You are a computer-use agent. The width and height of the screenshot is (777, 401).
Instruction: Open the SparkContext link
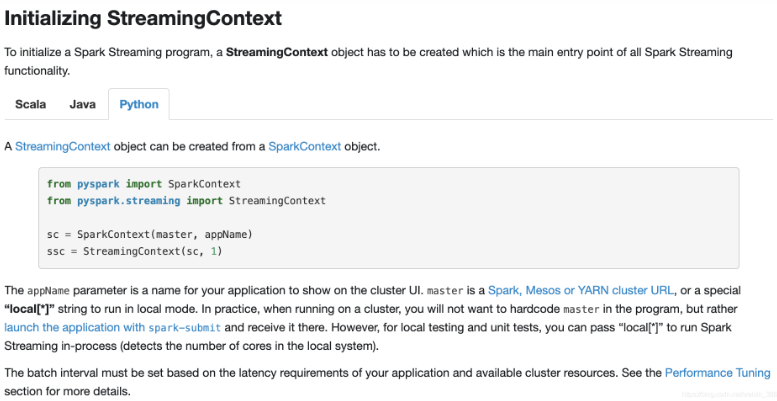click(304, 147)
